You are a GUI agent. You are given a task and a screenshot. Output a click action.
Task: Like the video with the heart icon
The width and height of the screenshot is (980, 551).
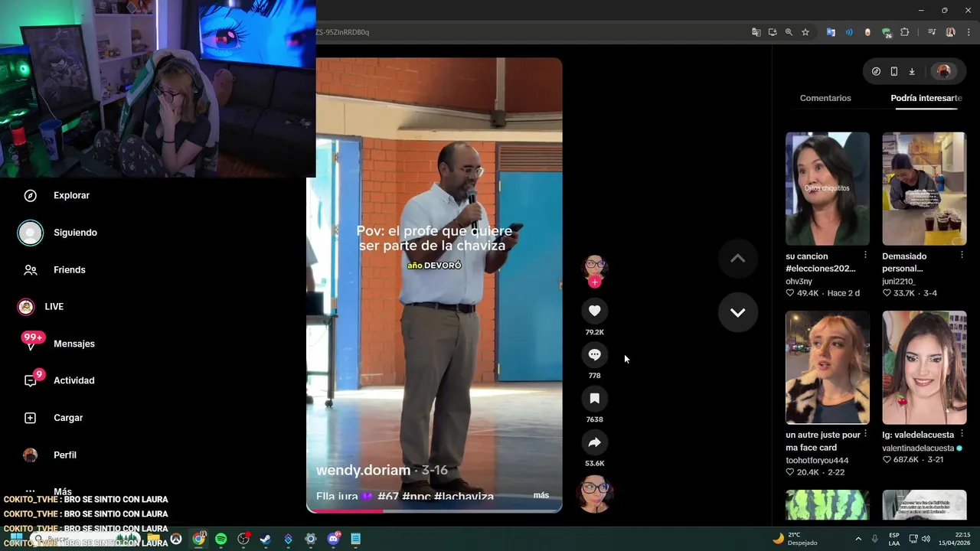click(594, 311)
